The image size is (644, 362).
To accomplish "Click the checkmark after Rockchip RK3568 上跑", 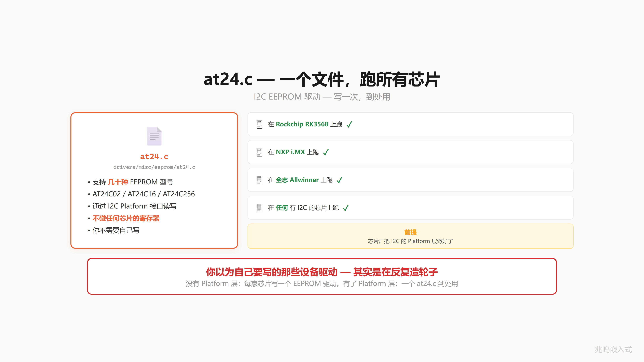I will [349, 124].
